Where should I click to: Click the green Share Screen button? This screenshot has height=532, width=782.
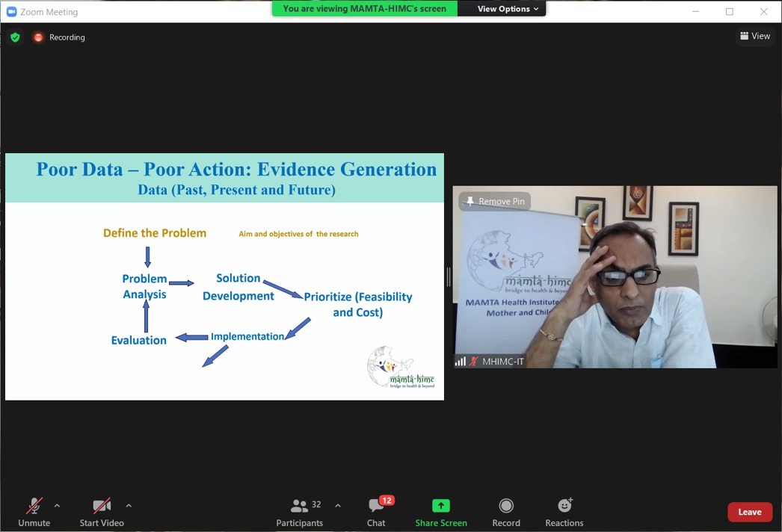(x=441, y=513)
